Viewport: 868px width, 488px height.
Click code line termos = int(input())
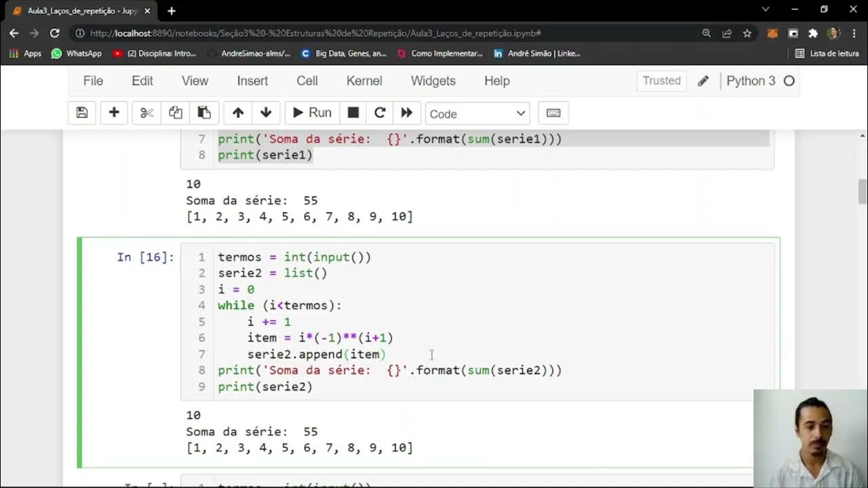[294, 257]
